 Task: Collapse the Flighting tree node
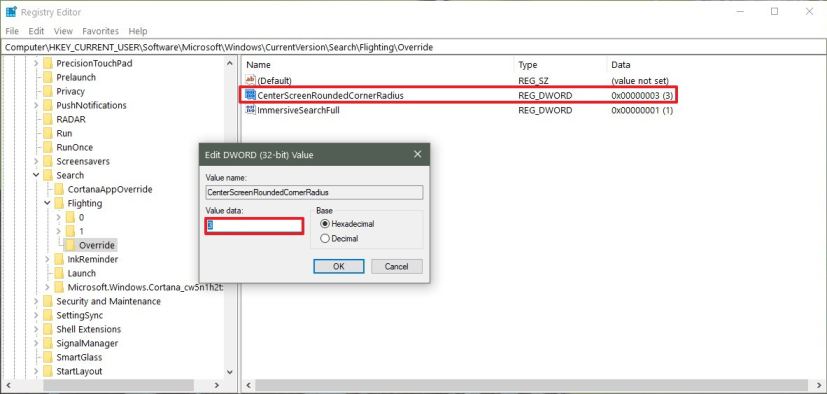[47, 203]
